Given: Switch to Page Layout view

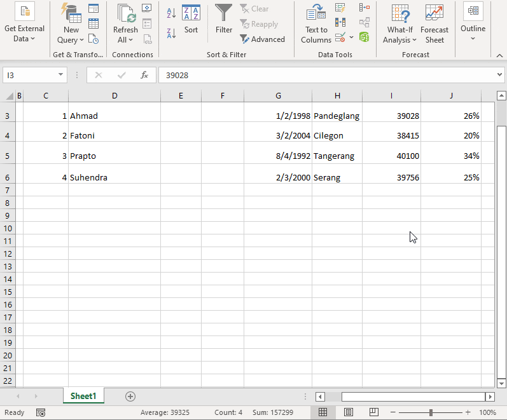Looking at the screenshot, I should point(349,412).
